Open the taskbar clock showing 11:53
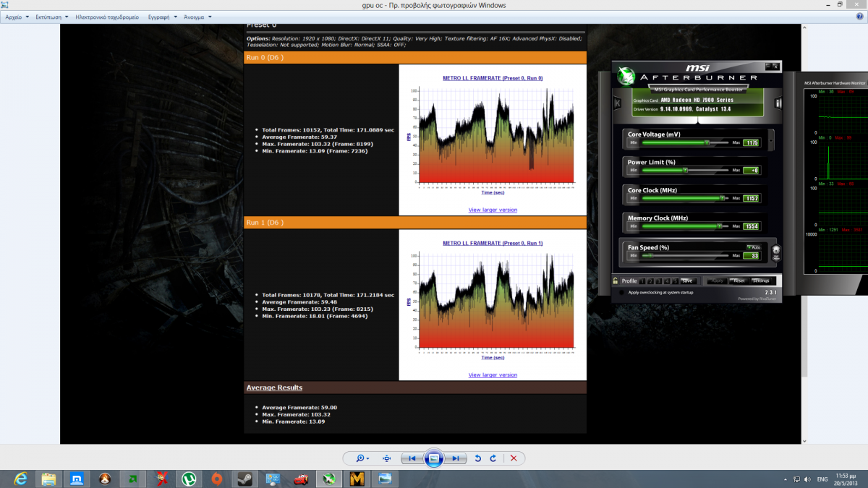 coord(847,479)
